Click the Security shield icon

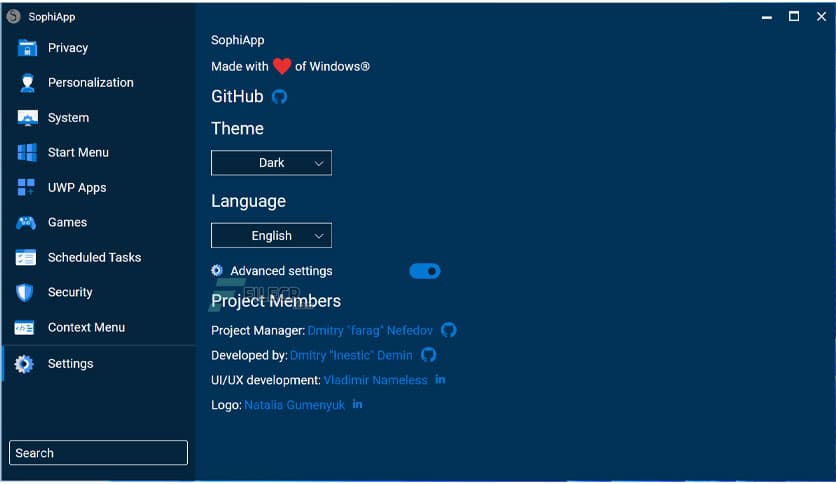click(25, 293)
